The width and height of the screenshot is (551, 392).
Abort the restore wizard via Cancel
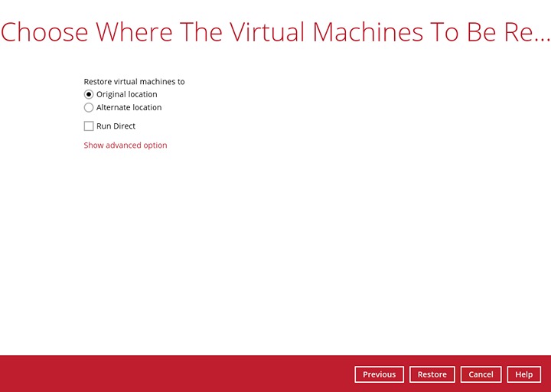click(x=481, y=374)
